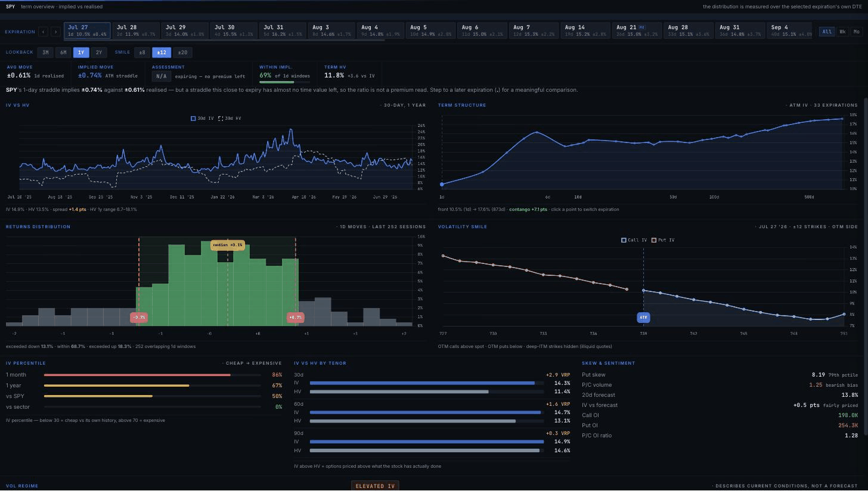This screenshot has width=868, height=491.
Task: Set lookback to 6M
Action: tap(63, 52)
